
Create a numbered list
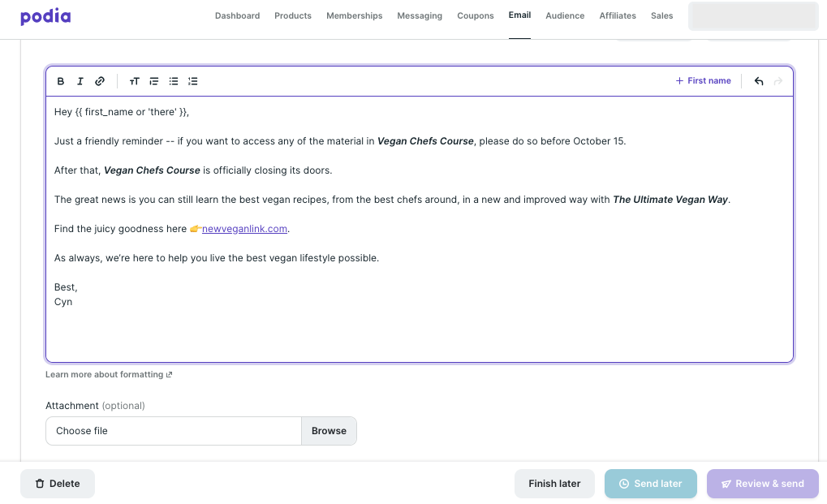point(192,81)
